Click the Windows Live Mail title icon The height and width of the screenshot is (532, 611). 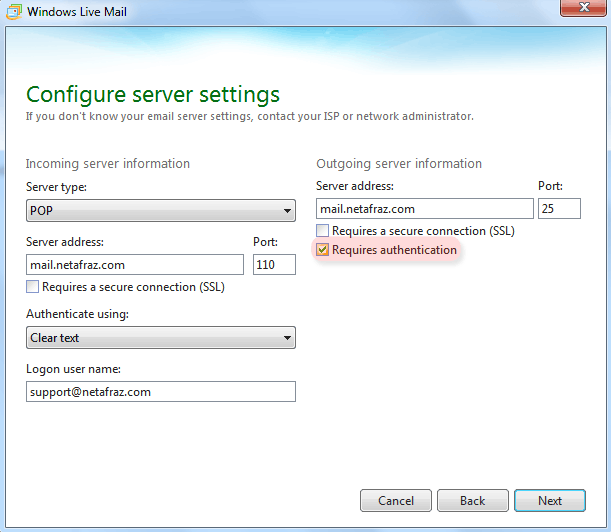[x=14, y=12]
